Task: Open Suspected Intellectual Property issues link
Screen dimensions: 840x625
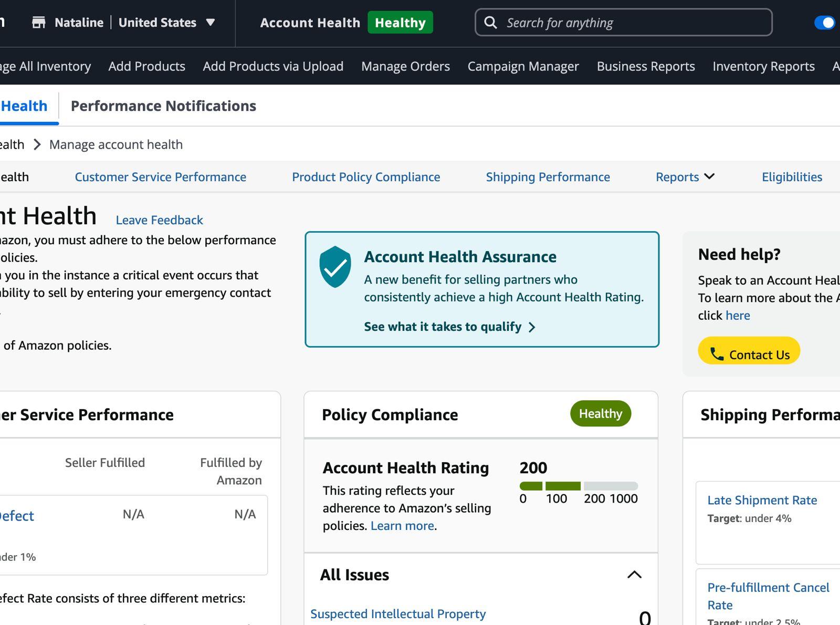Action: coord(398,614)
